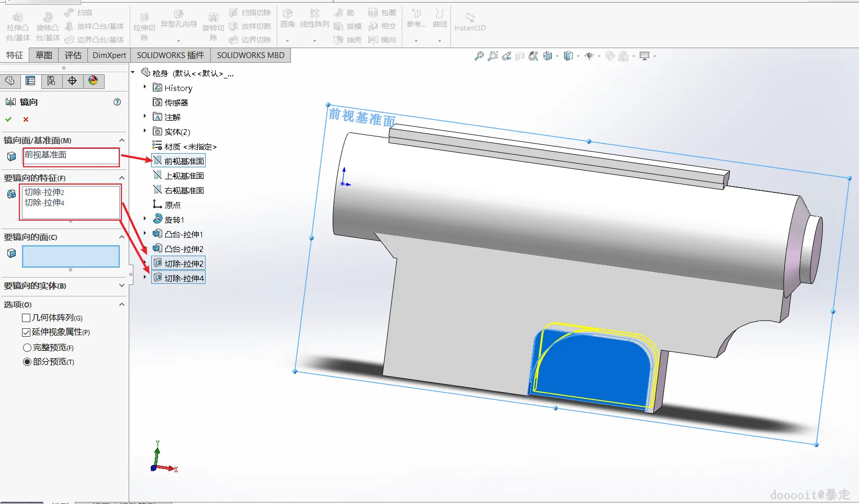This screenshot has height=504, width=859.
Task: Open the DisplayManager color ball icon
Action: (x=93, y=81)
